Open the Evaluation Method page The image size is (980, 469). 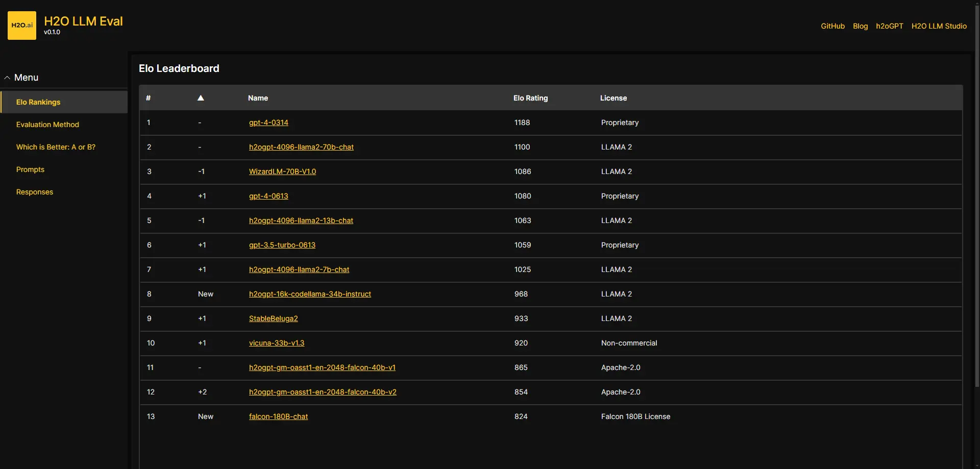tap(47, 125)
